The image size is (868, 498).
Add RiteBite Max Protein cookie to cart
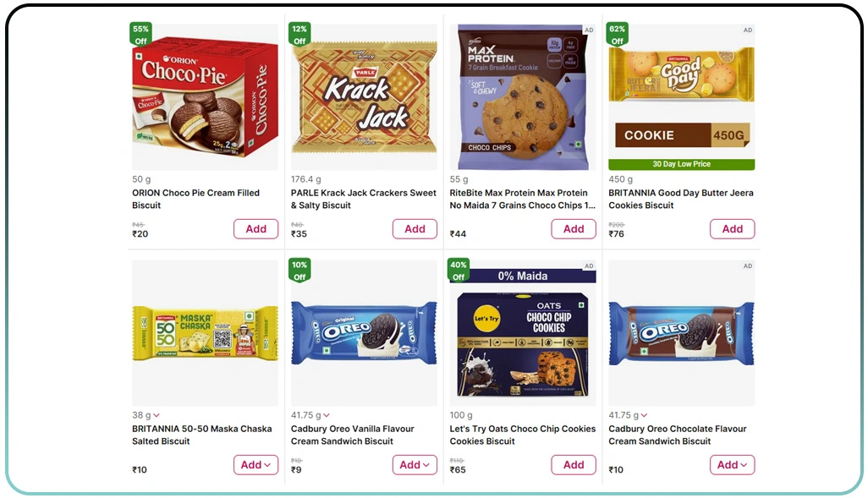(x=574, y=229)
